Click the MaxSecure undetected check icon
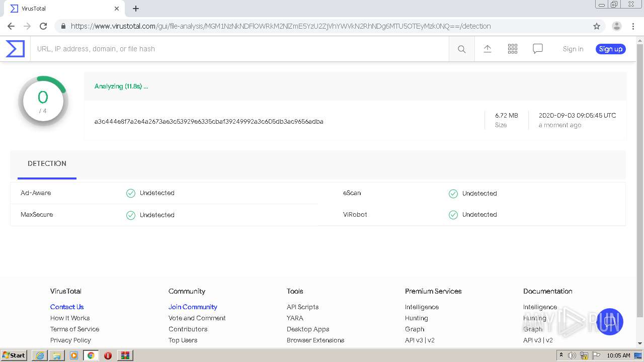The image size is (644, 362). point(131,215)
